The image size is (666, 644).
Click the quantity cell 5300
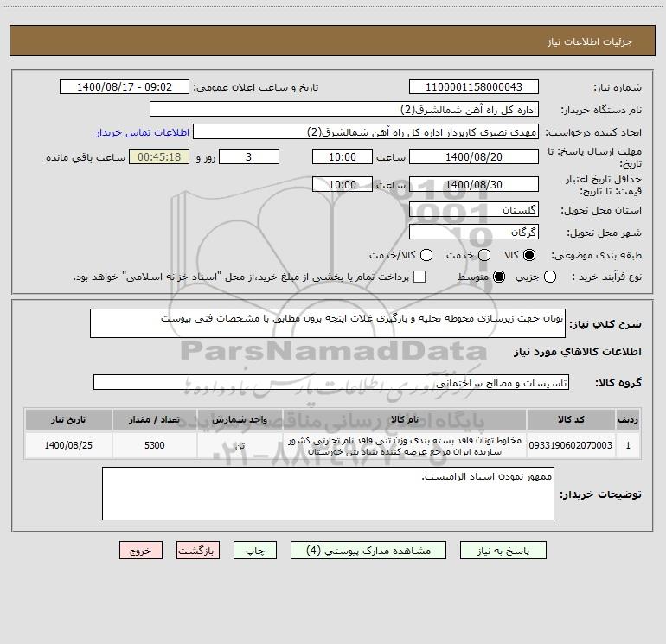[x=154, y=445]
